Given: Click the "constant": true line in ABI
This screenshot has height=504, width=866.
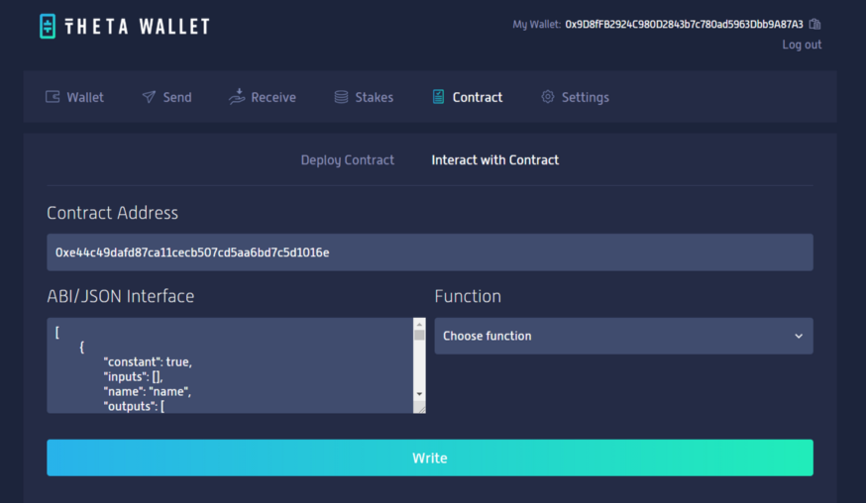Looking at the screenshot, I should pyautogui.click(x=148, y=361).
